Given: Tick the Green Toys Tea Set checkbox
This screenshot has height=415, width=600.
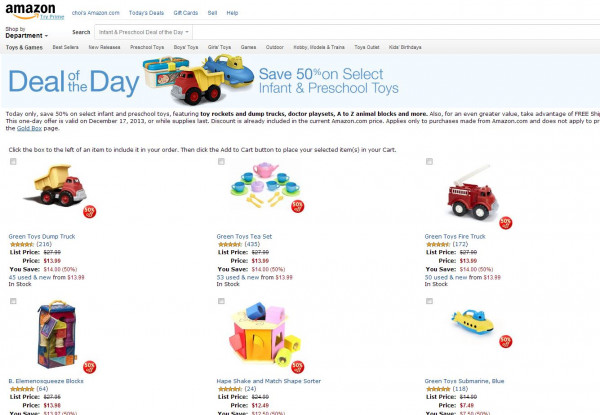Looking at the screenshot, I should [221, 161].
